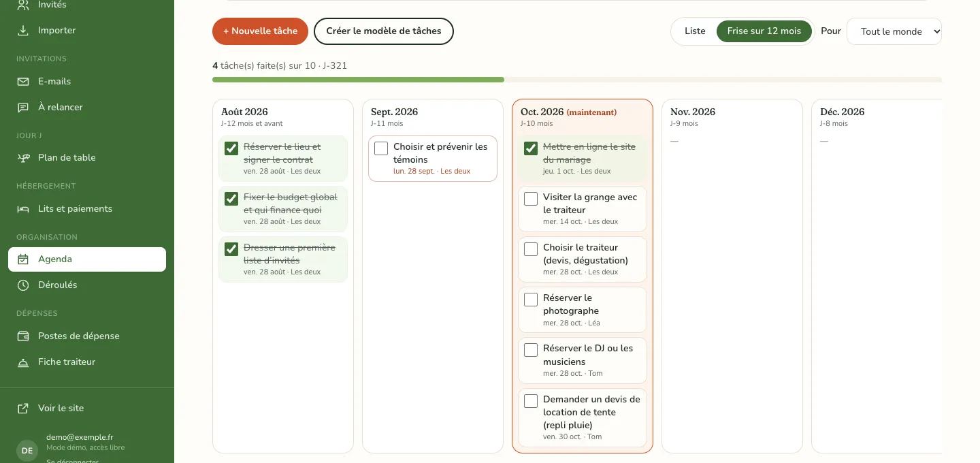Click Créer le modèle de tâches

pos(384,31)
